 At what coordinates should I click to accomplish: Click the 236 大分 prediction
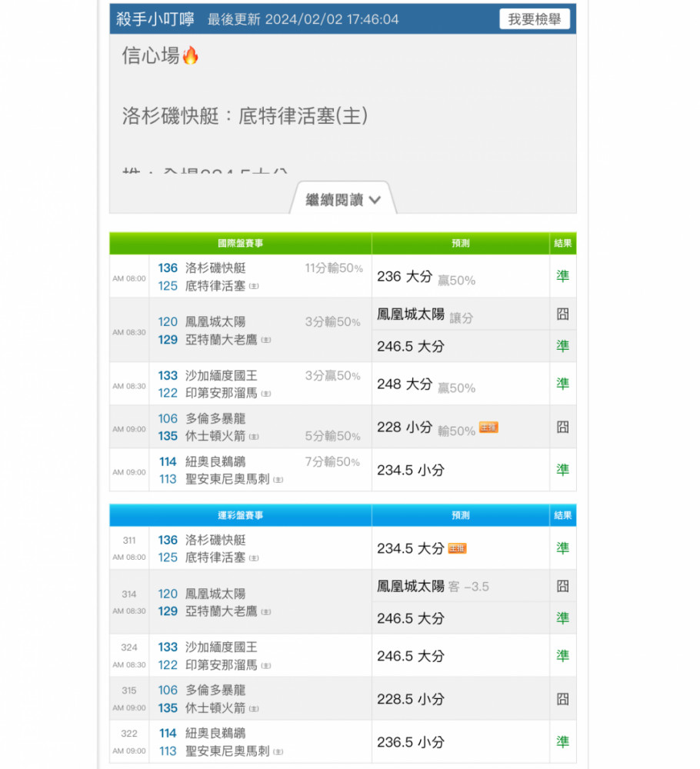point(405,277)
